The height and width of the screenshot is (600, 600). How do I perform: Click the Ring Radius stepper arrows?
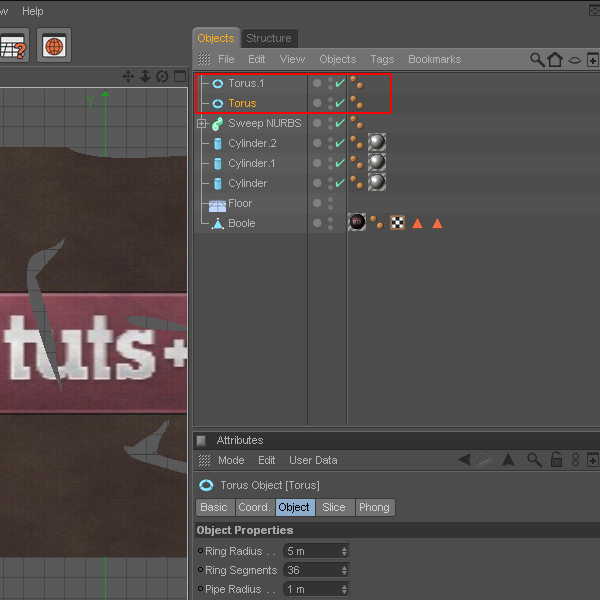click(x=344, y=551)
